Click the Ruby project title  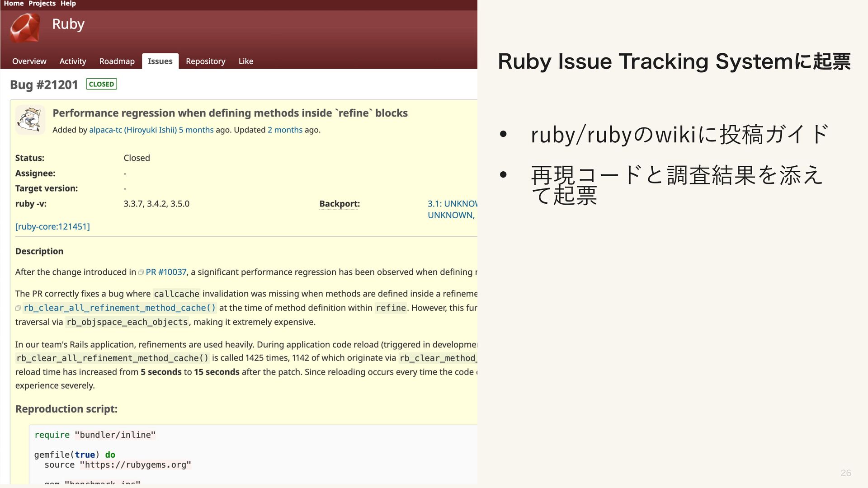click(x=68, y=24)
